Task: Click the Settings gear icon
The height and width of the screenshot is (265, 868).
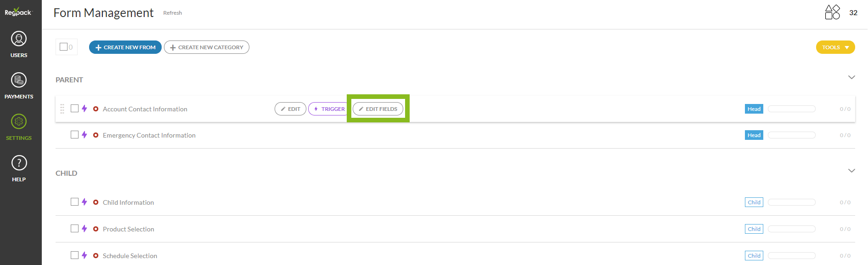Action: (19, 122)
